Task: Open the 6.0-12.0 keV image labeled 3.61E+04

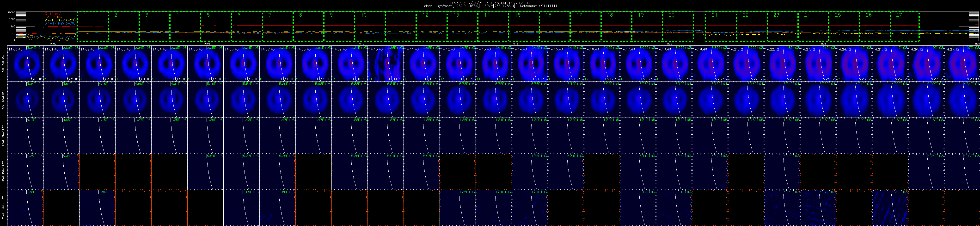Action: pyautogui.click(x=61, y=100)
